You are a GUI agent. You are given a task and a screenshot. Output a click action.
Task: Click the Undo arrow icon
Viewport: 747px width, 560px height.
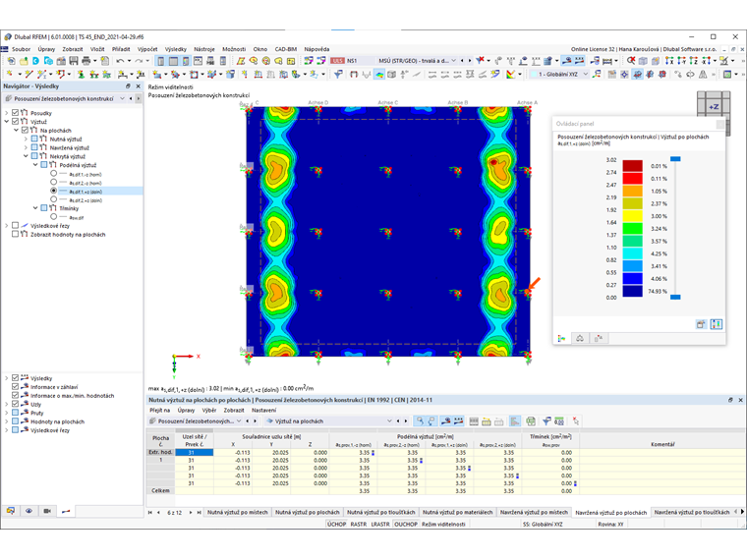click(120, 61)
